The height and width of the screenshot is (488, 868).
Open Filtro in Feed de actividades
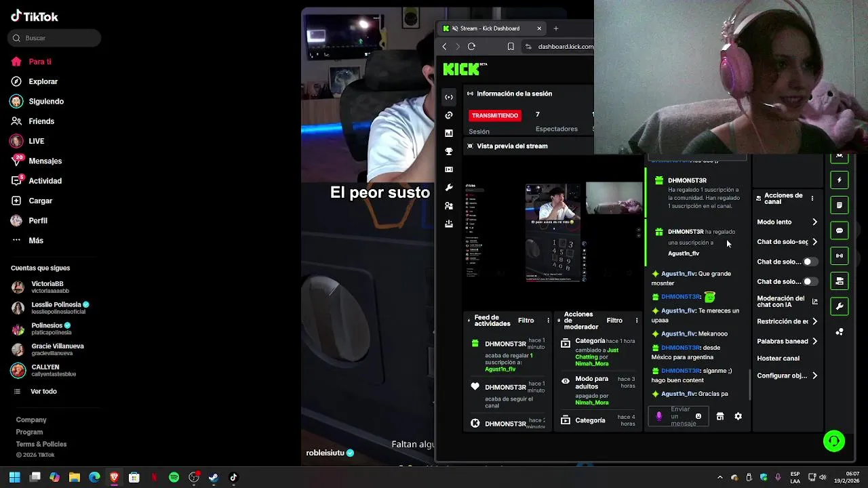pos(526,321)
